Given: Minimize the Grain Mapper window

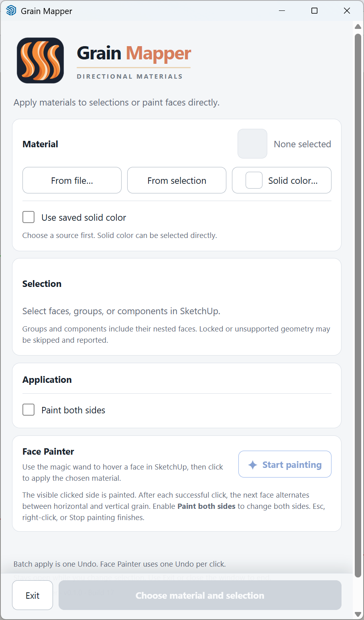Looking at the screenshot, I should pyautogui.click(x=282, y=11).
